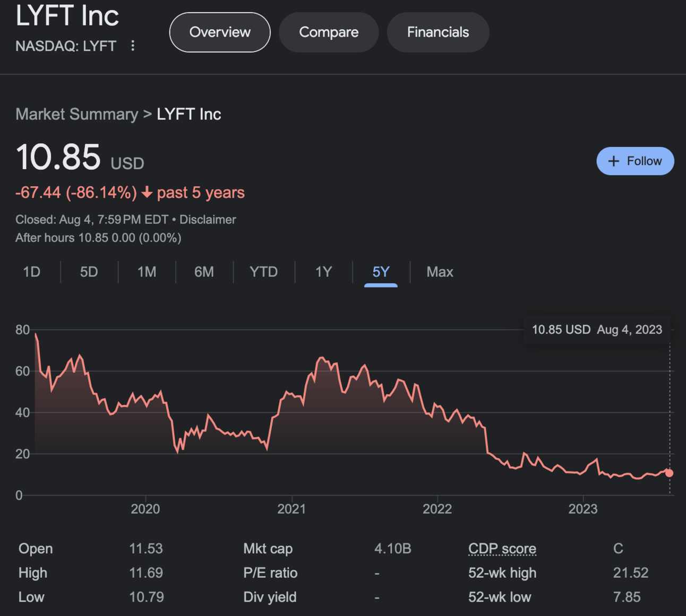686x616 pixels.
Task: Click the red down arrow next to -86.14%
Action: click(147, 193)
